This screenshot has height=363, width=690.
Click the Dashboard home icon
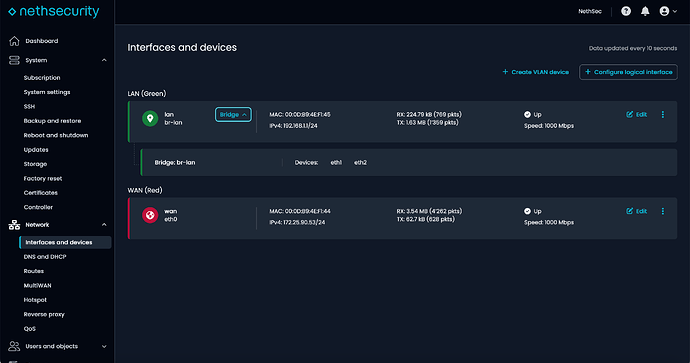pyautogui.click(x=14, y=41)
